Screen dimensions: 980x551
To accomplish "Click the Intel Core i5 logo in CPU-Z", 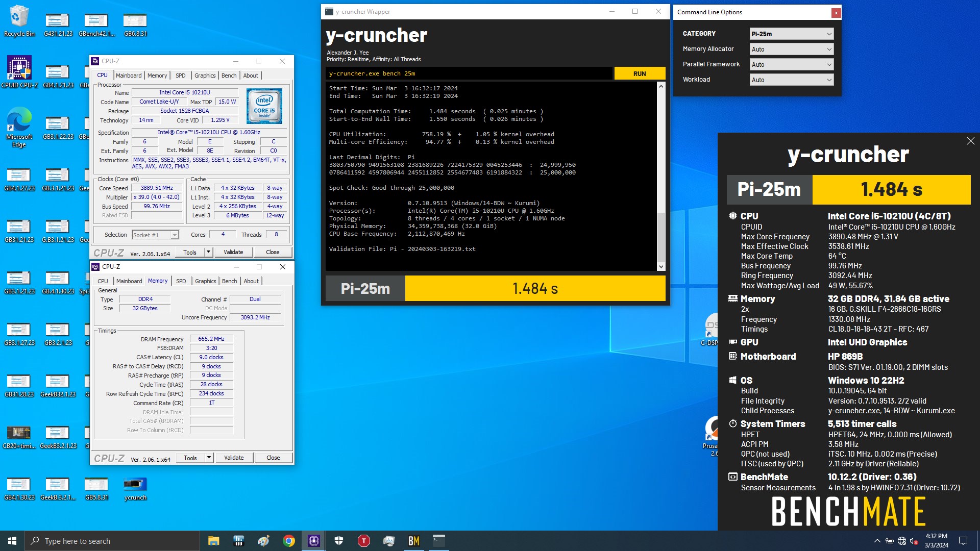I will (264, 106).
